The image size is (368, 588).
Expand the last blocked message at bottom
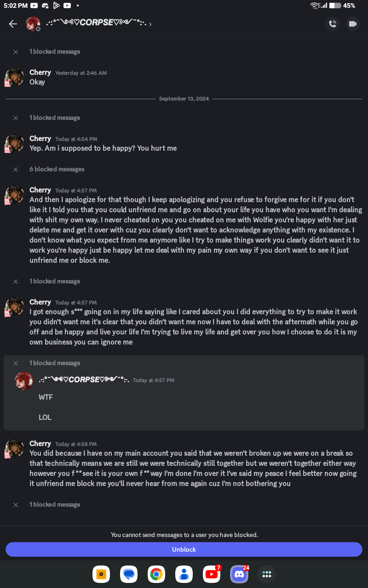[x=54, y=504]
